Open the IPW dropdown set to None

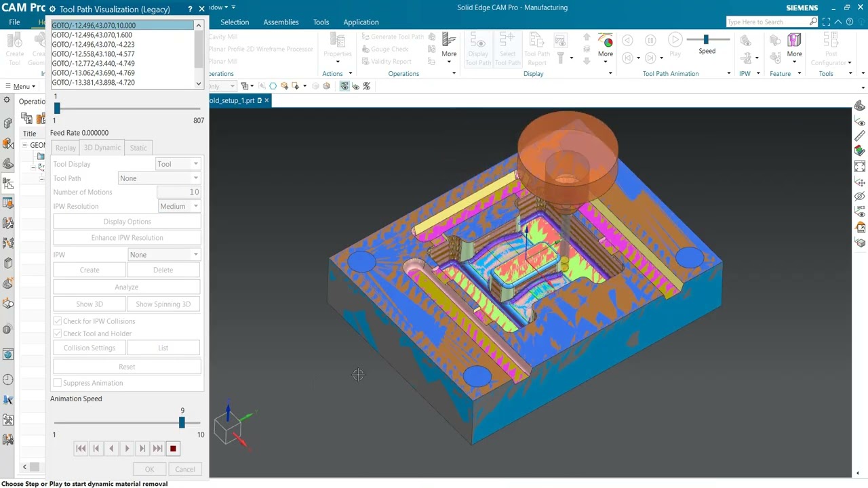coord(164,255)
